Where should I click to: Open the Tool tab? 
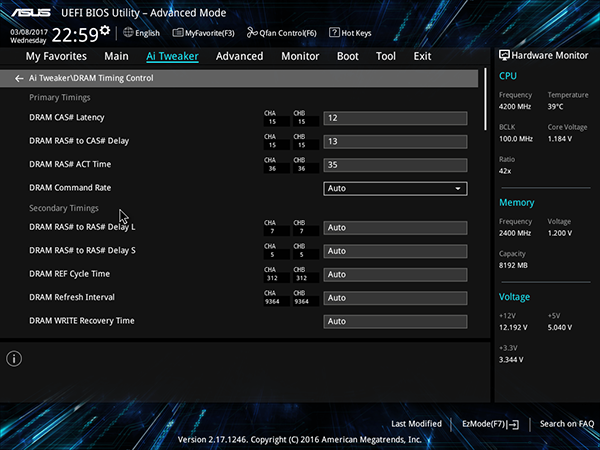click(386, 56)
